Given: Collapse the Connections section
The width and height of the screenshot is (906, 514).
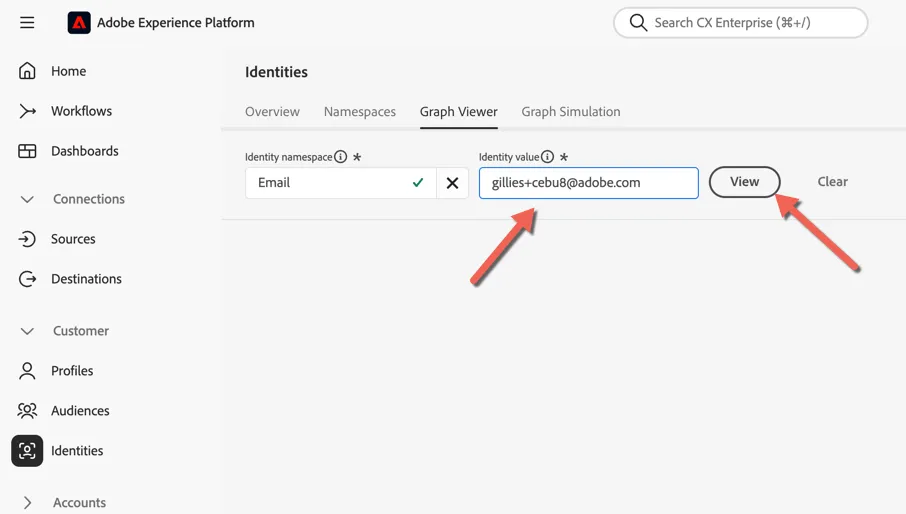Looking at the screenshot, I should point(27,199).
